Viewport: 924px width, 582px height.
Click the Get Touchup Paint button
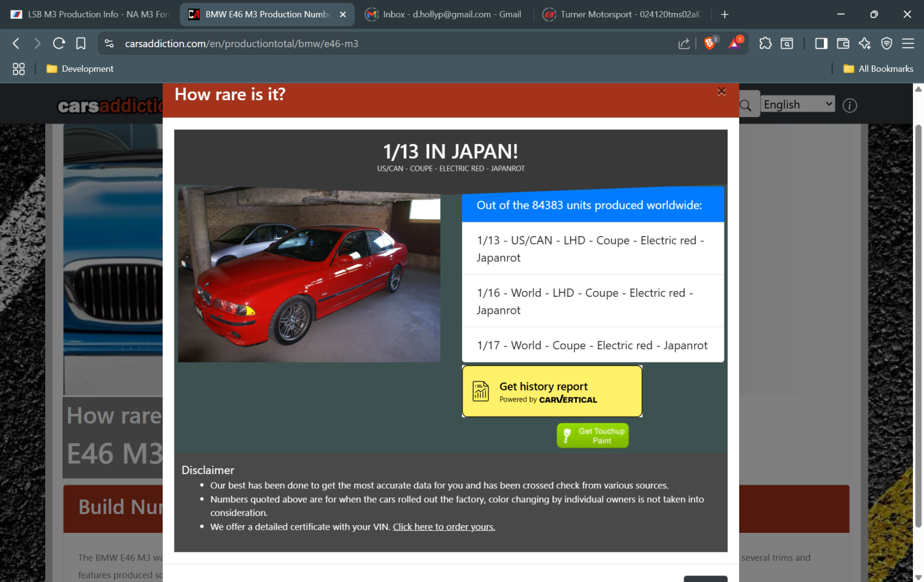(593, 435)
